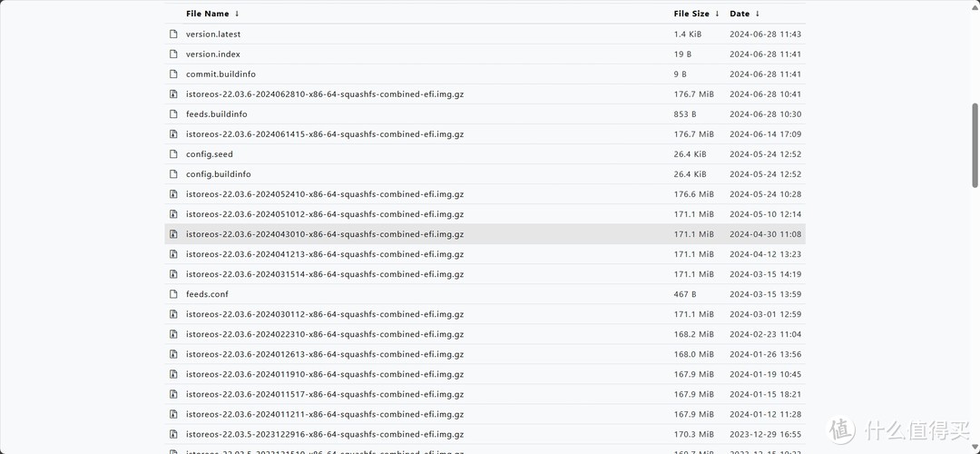This screenshot has height=454, width=980.
Task: Click the file icon beside version.latest
Action: [x=173, y=34]
